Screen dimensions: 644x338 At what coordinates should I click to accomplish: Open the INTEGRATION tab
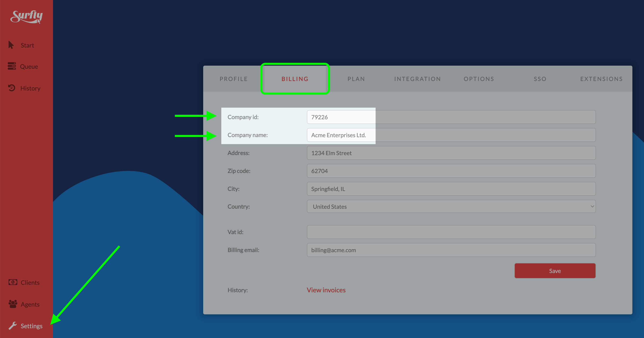(x=418, y=78)
